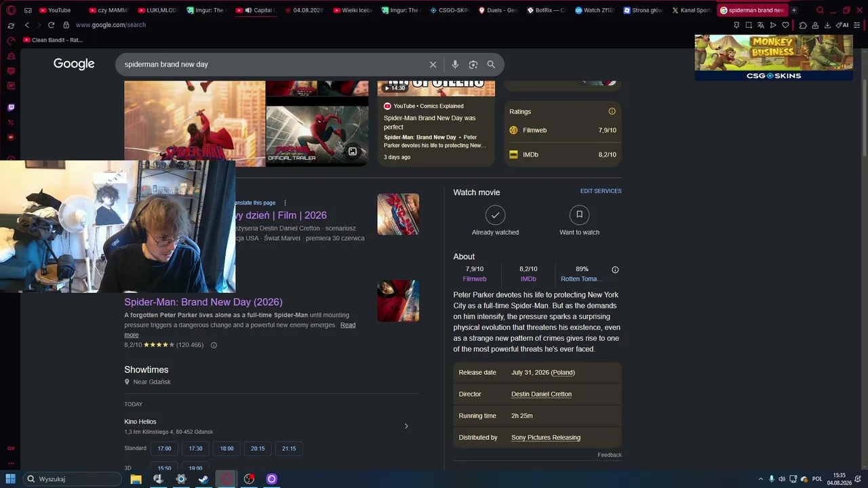The height and width of the screenshot is (488, 868).
Task: Add page to bookmarks with heart icon
Action: point(785,25)
